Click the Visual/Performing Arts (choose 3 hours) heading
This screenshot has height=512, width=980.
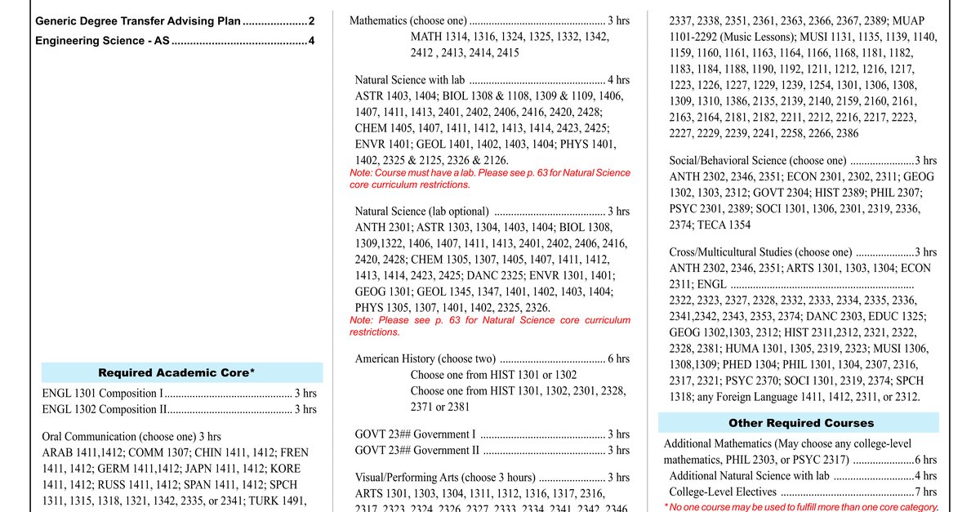[x=492, y=478]
